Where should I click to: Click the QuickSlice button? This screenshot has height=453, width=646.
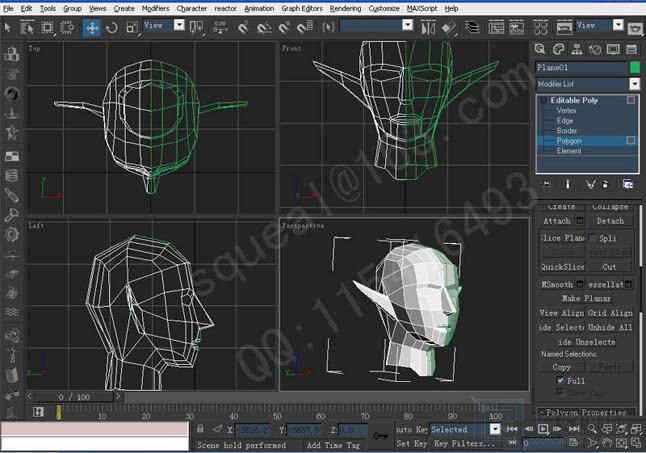click(562, 267)
